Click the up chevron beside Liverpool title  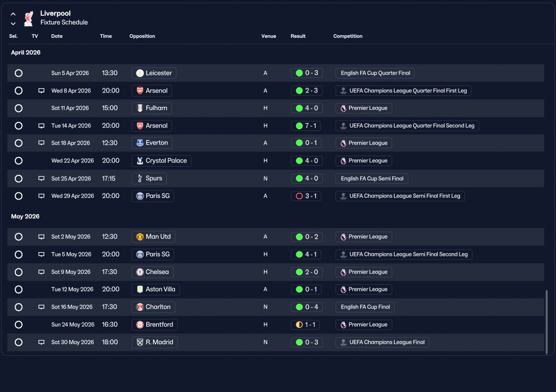click(x=13, y=14)
